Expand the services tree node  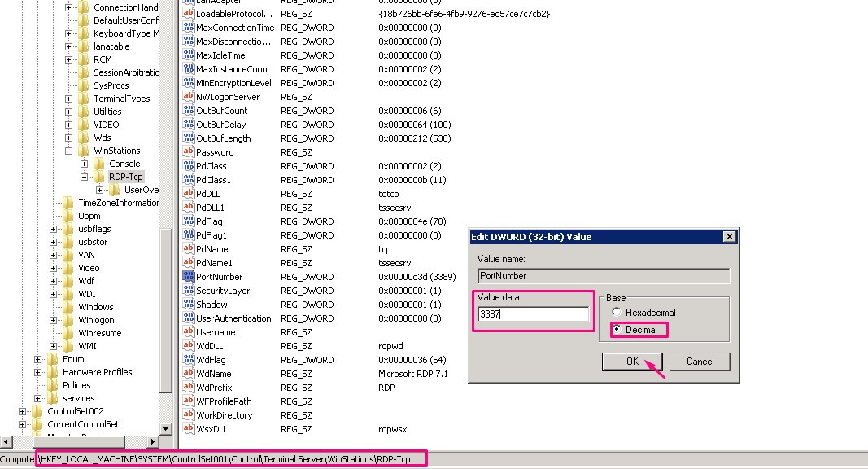[37, 398]
